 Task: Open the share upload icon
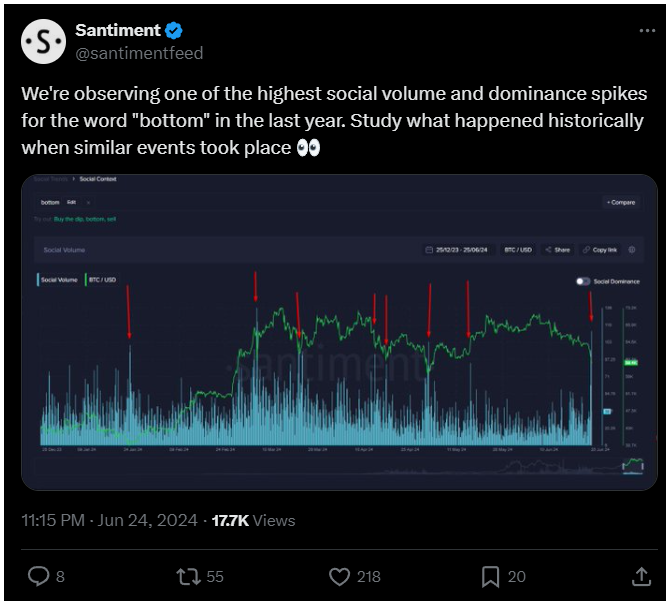pos(641,576)
